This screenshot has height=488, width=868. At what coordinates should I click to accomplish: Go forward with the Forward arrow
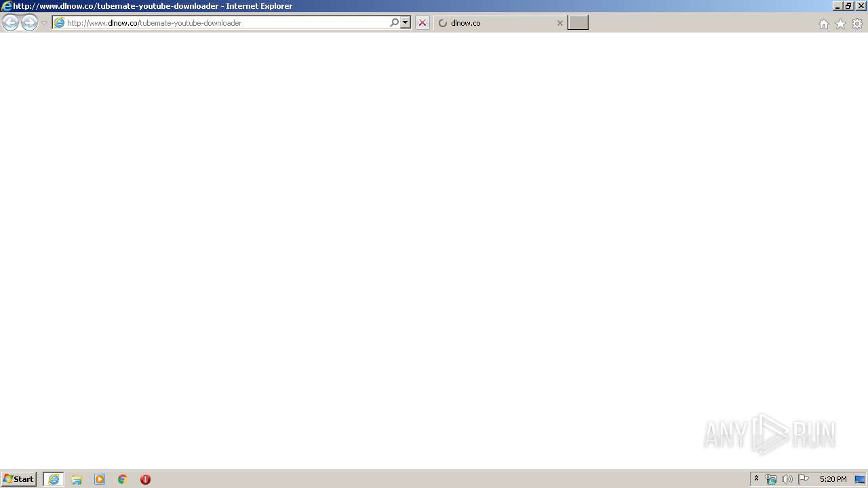[x=29, y=23]
